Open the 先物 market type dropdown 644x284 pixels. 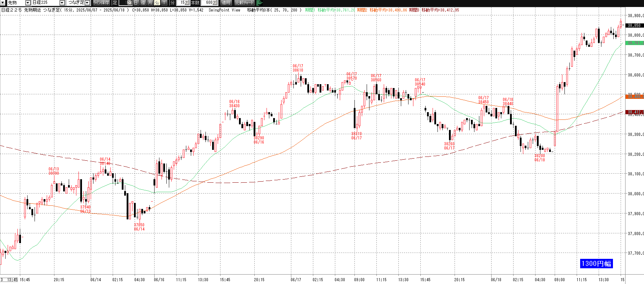28,3
